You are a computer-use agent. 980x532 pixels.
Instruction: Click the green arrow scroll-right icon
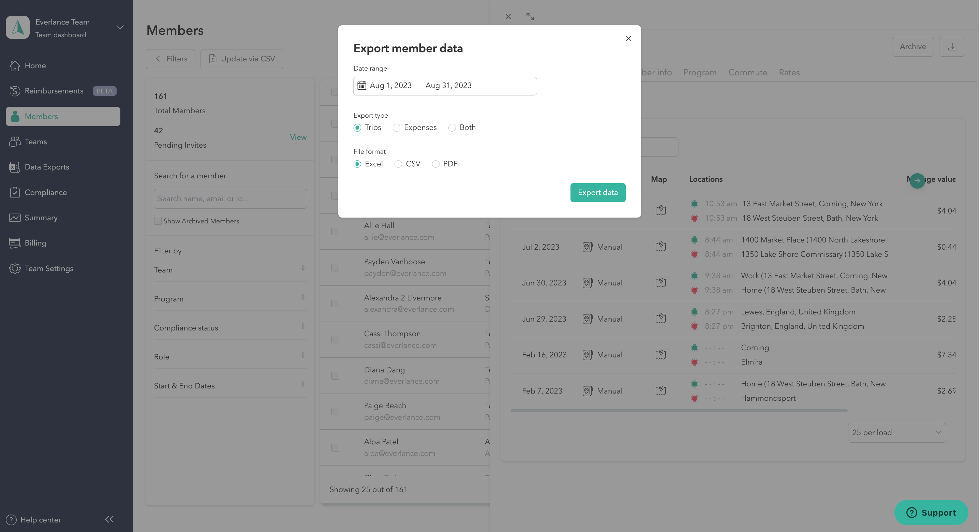point(917,180)
